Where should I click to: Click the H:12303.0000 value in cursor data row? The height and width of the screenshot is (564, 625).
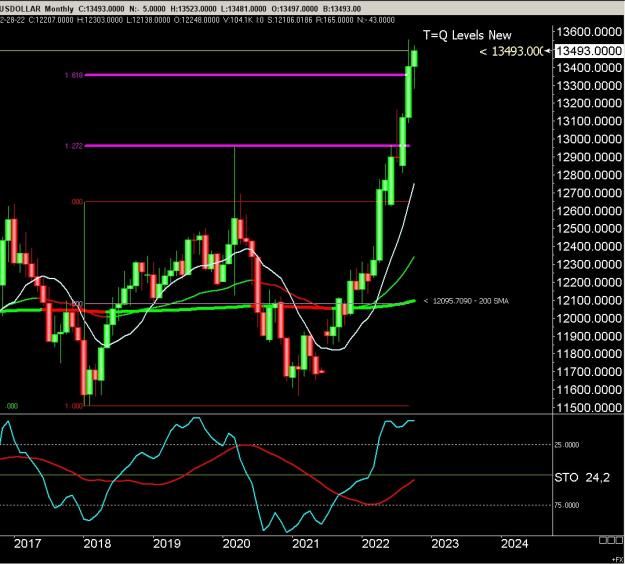coord(100,20)
